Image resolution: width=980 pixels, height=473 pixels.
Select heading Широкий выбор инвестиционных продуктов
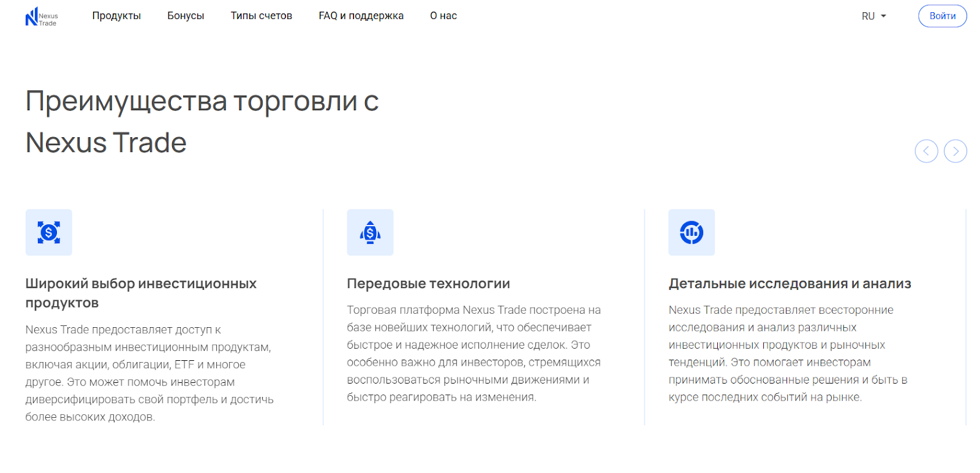(x=141, y=293)
